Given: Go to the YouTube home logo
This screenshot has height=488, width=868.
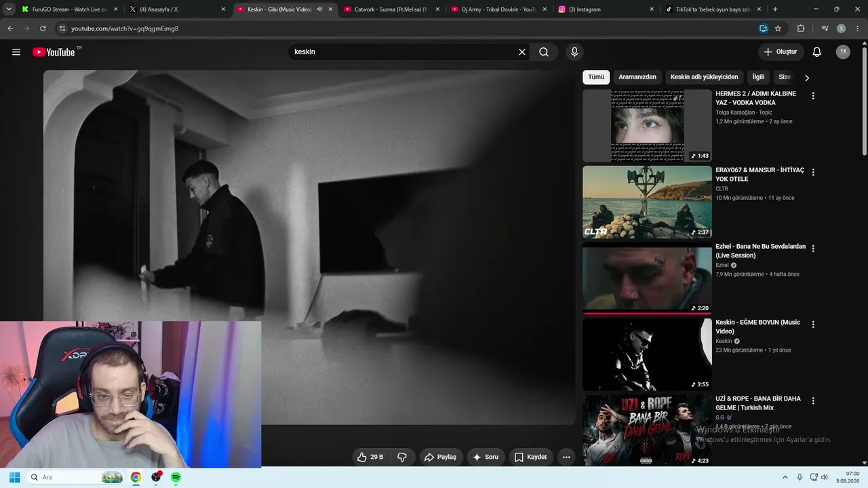Looking at the screenshot, I should [x=54, y=52].
